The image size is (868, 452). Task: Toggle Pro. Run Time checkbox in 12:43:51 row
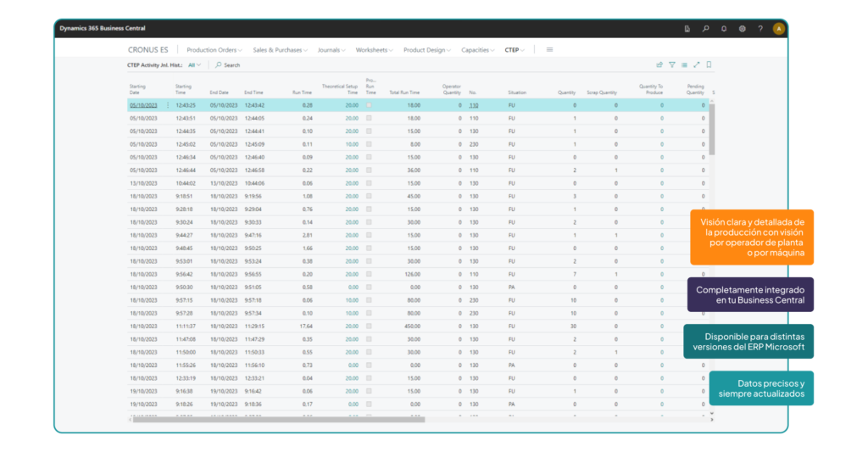[369, 118]
